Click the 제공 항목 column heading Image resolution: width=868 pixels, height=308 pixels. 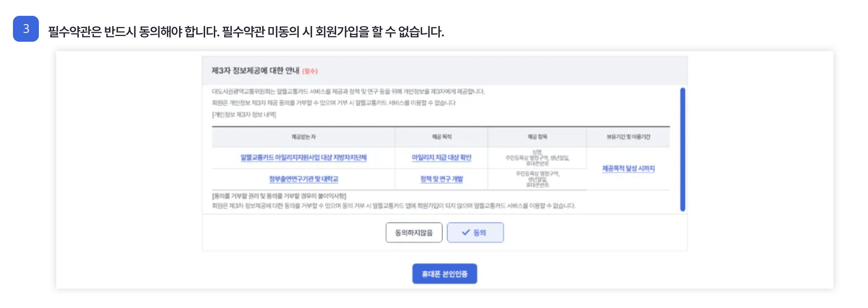536,137
